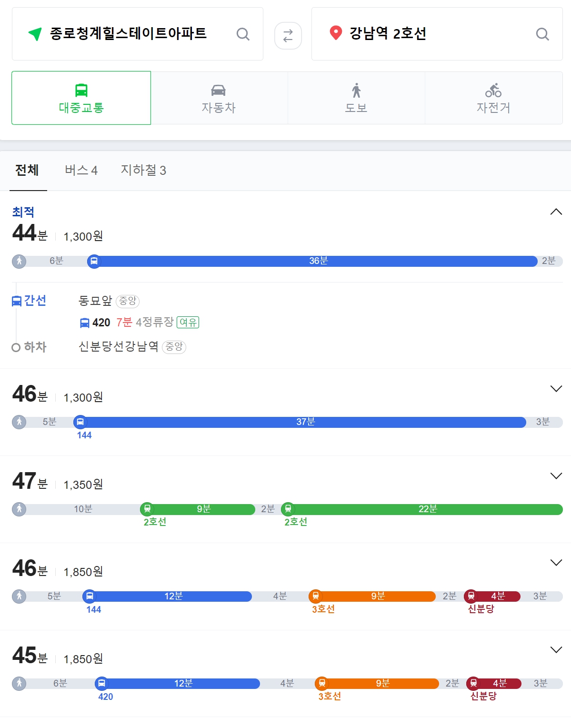Open alighting stop 신분당선강남역

pyautogui.click(x=119, y=346)
